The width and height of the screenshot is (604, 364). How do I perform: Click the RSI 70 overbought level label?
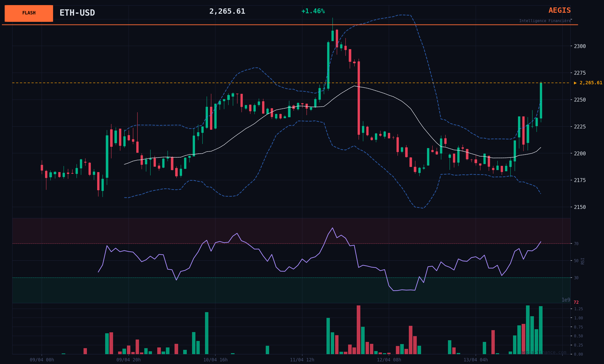coord(576,244)
